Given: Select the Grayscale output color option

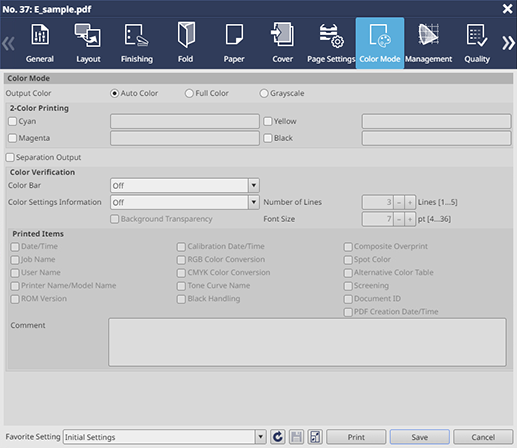Looking at the screenshot, I should pos(264,93).
